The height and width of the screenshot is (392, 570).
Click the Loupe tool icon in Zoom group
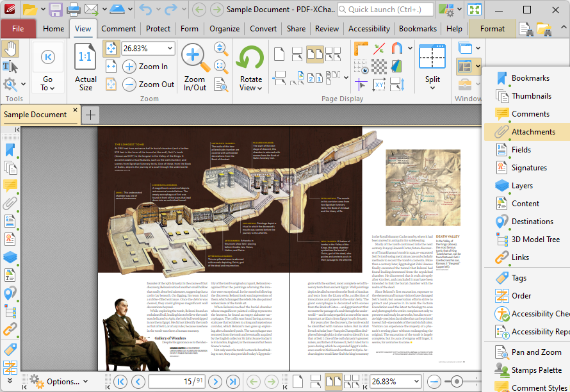pyautogui.click(x=221, y=85)
